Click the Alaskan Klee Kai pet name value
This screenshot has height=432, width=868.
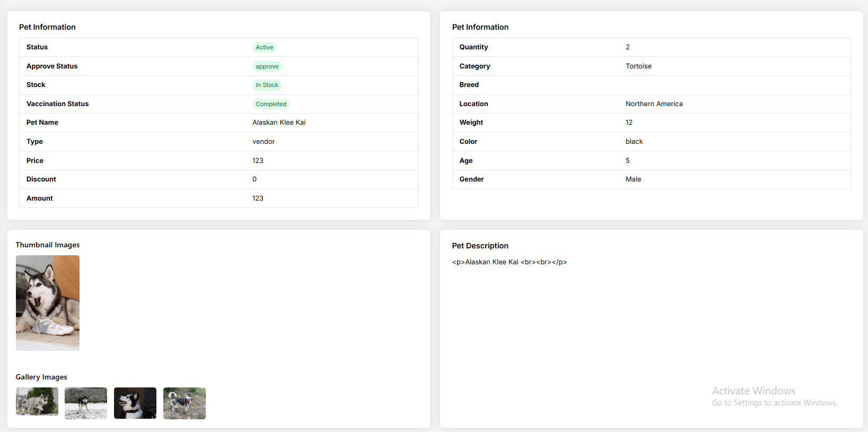(x=279, y=123)
